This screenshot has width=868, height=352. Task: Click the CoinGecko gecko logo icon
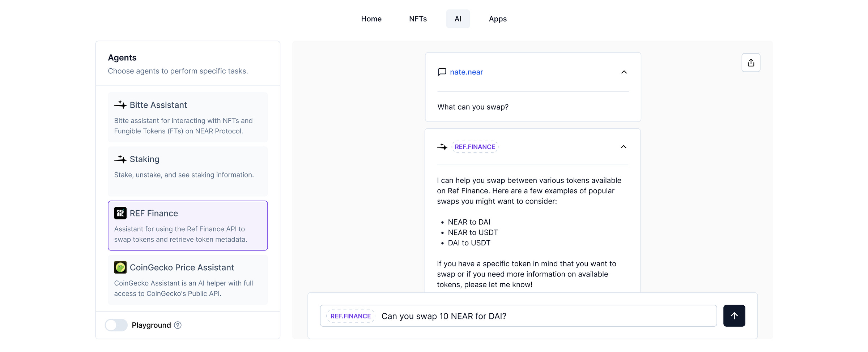120,267
